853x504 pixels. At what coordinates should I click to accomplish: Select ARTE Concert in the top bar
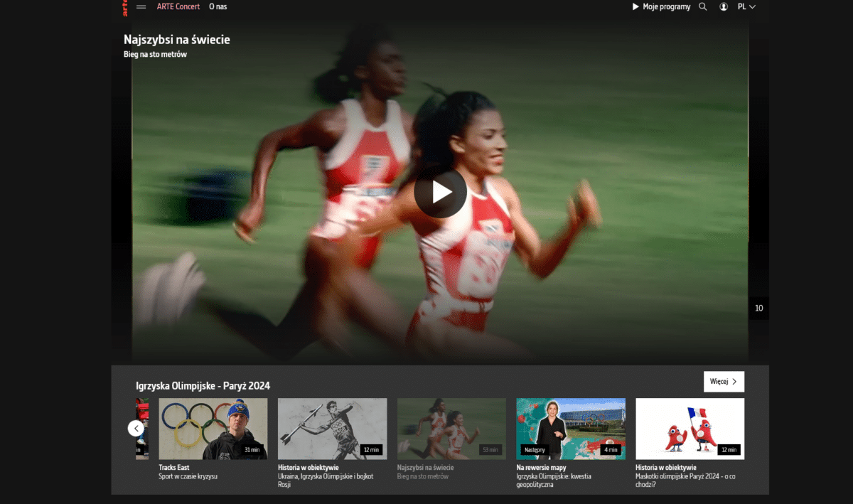178,6
